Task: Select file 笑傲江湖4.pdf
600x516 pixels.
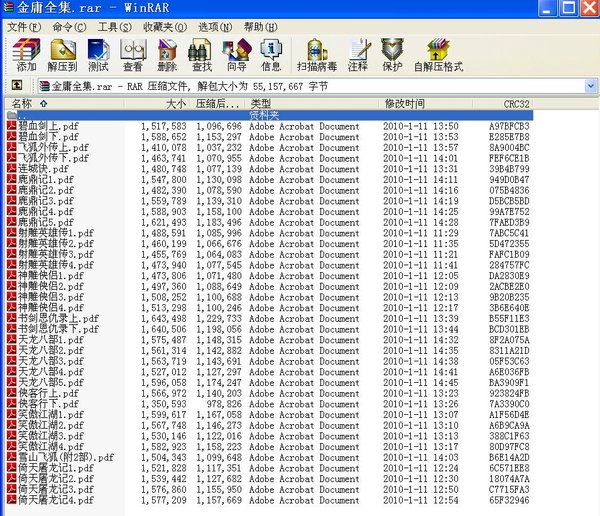Action: coord(51,447)
